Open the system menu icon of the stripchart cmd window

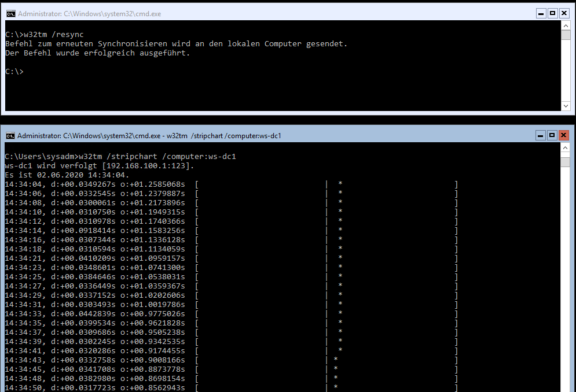tap(10, 136)
